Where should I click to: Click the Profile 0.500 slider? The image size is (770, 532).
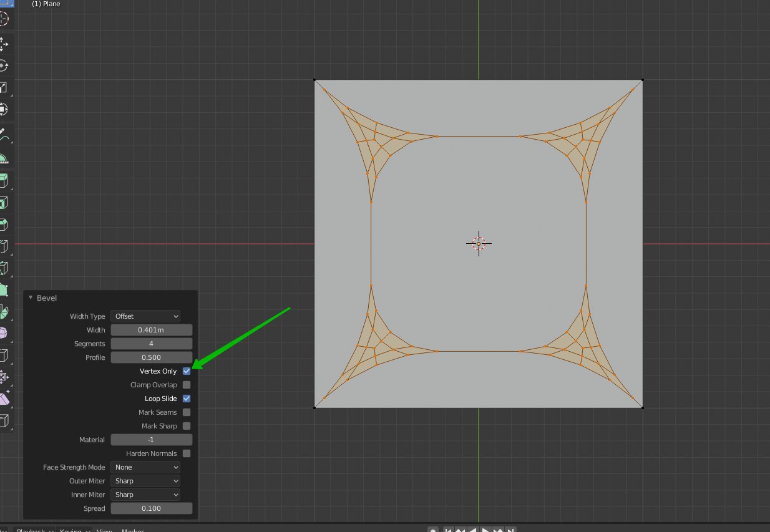point(151,357)
